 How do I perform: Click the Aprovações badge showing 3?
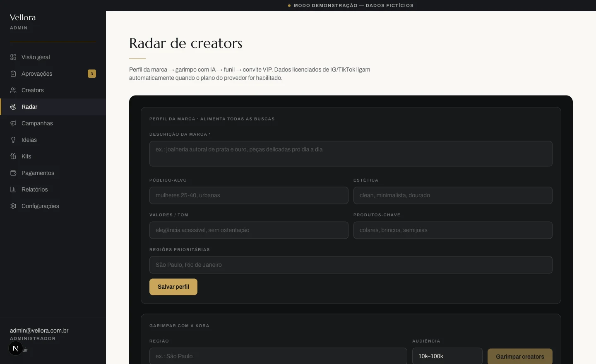pos(92,74)
